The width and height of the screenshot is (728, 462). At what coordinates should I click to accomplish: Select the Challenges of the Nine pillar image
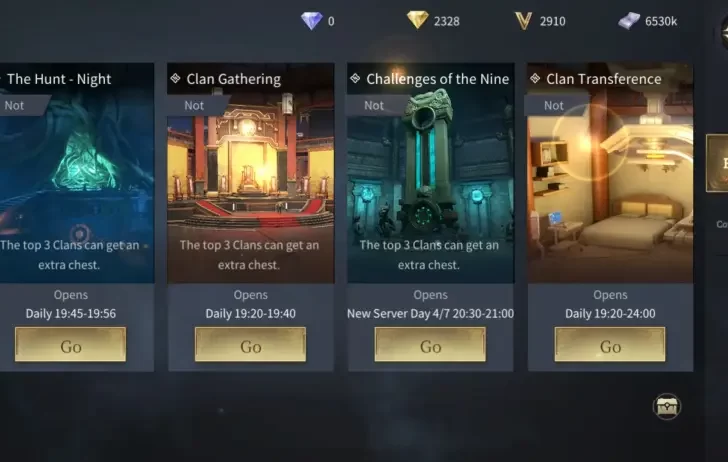(431, 173)
